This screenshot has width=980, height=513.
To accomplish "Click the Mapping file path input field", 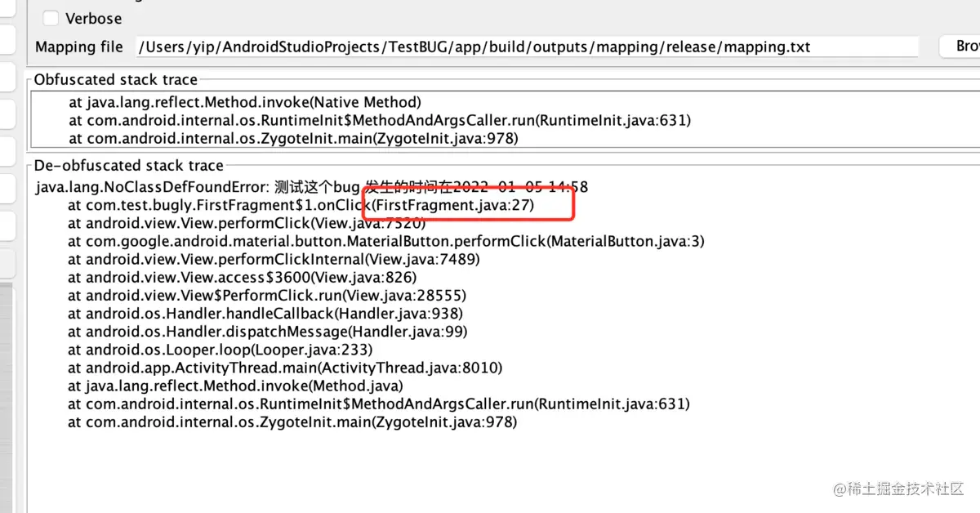I will coord(527,47).
